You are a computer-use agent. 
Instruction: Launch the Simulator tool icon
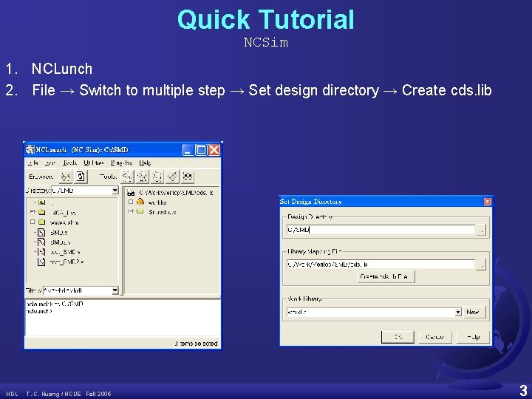(172, 177)
